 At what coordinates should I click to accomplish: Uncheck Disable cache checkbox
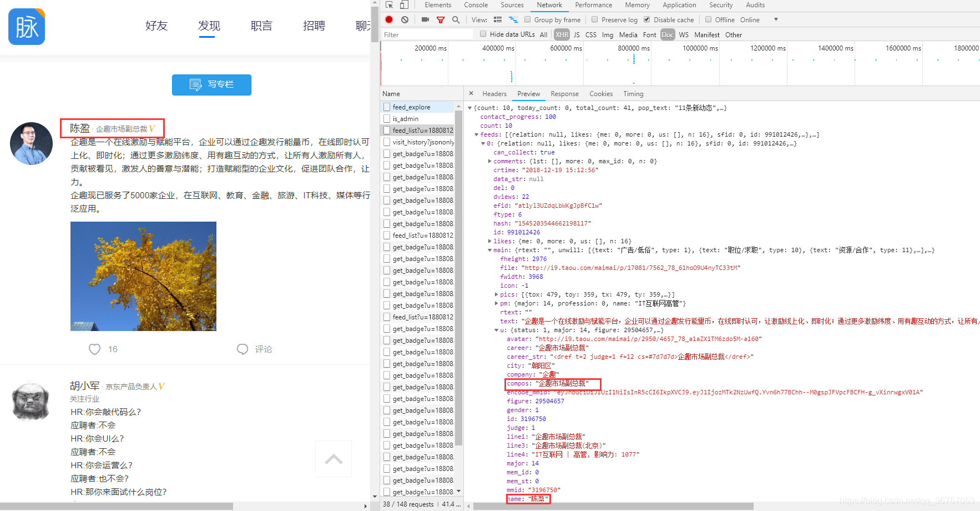click(x=647, y=19)
